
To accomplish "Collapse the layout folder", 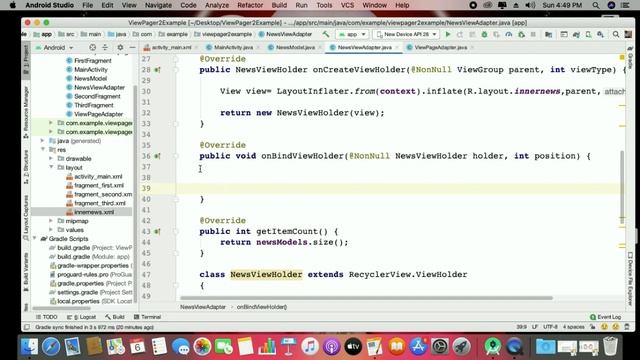I will (51, 167).
